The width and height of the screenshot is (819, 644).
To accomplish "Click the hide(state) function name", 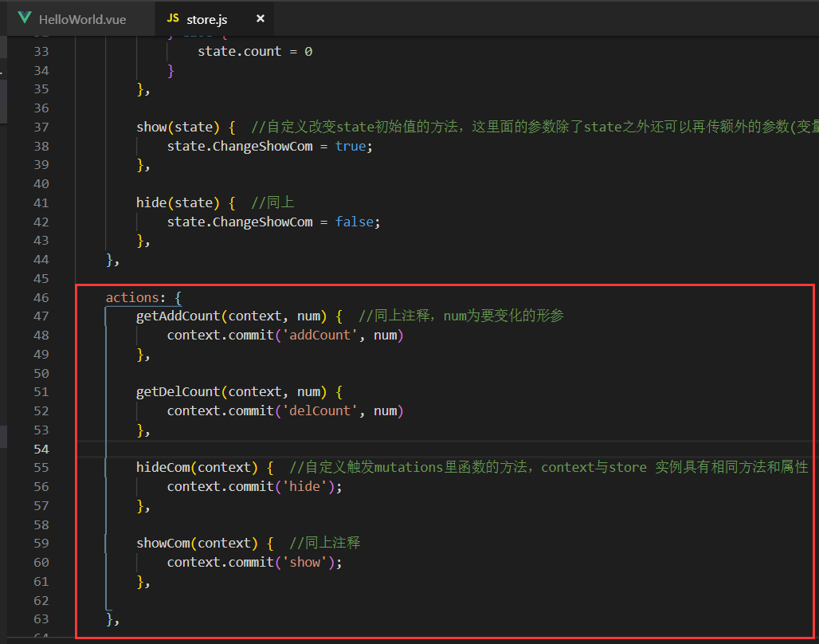I will click(x=151, y=202).
